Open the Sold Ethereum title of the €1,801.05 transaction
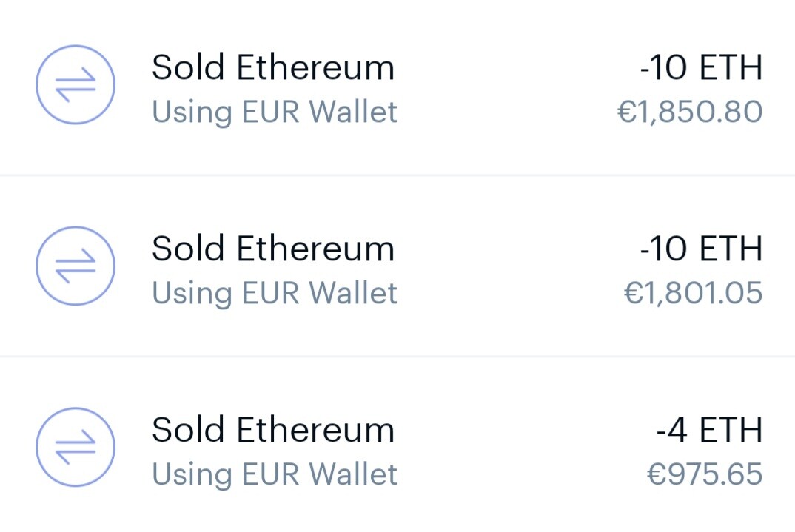795x532 pixels. 273,249
